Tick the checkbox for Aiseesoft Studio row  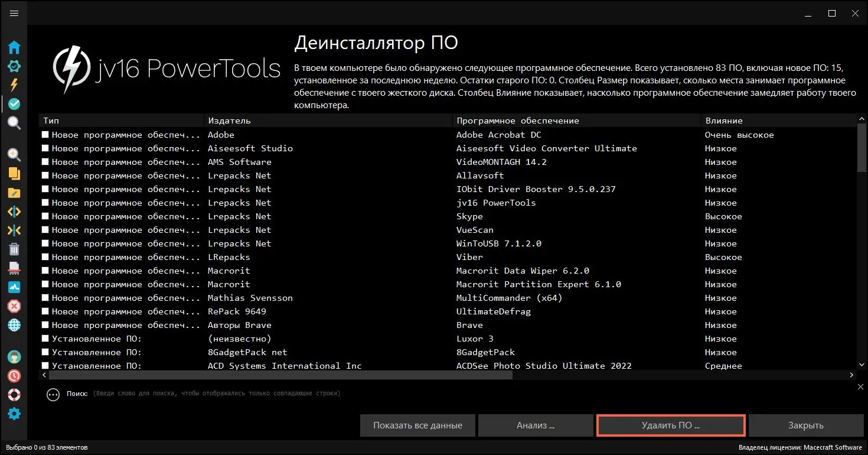point(45,148)
